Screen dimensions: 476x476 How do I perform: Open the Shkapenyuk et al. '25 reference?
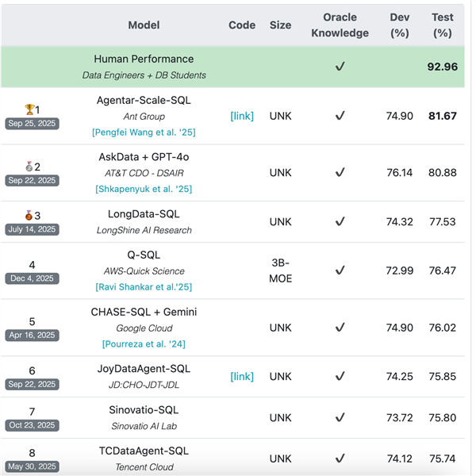[x=144, y=189]
